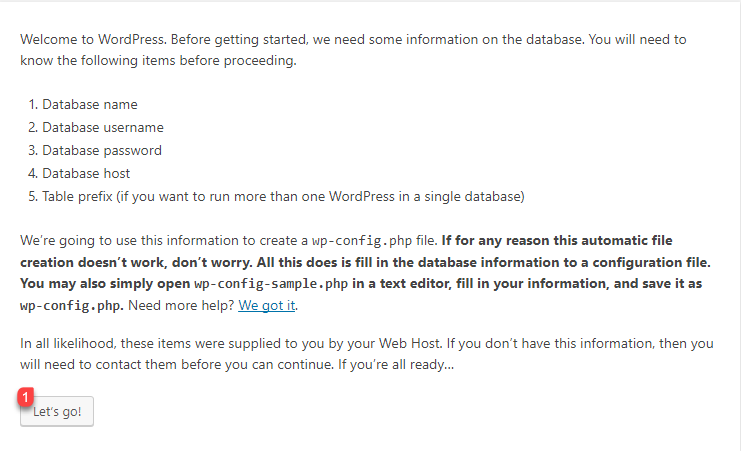
Task: Click 'know the following items before proceeding' line
Action: coord(158,61)
